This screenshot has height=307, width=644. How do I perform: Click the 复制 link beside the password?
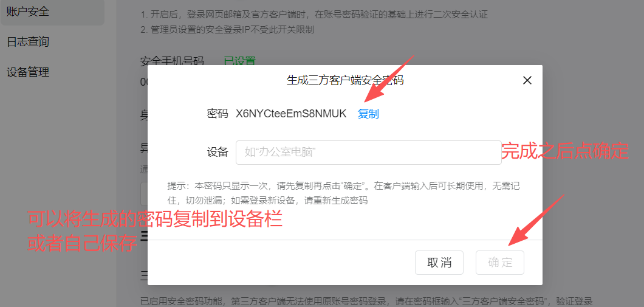(x=368, y=114)
